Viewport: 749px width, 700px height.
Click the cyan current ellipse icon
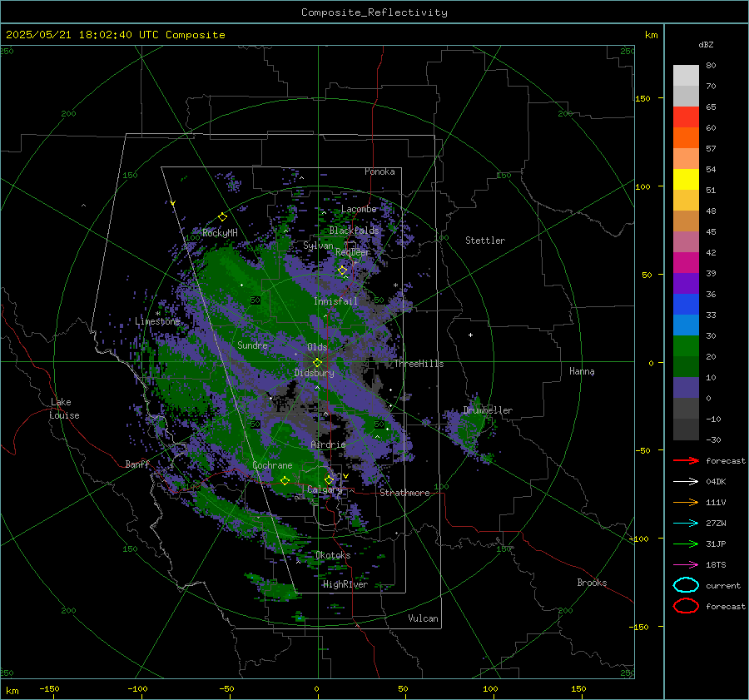686,585
